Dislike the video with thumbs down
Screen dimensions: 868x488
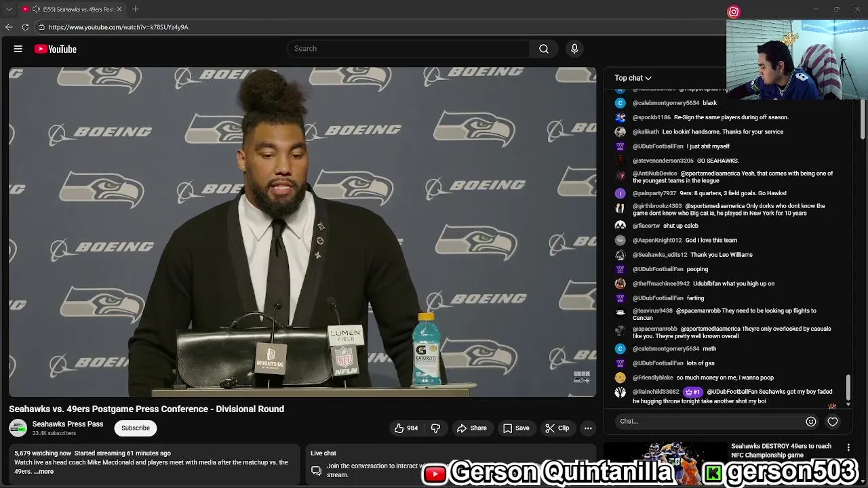(435, 428)
